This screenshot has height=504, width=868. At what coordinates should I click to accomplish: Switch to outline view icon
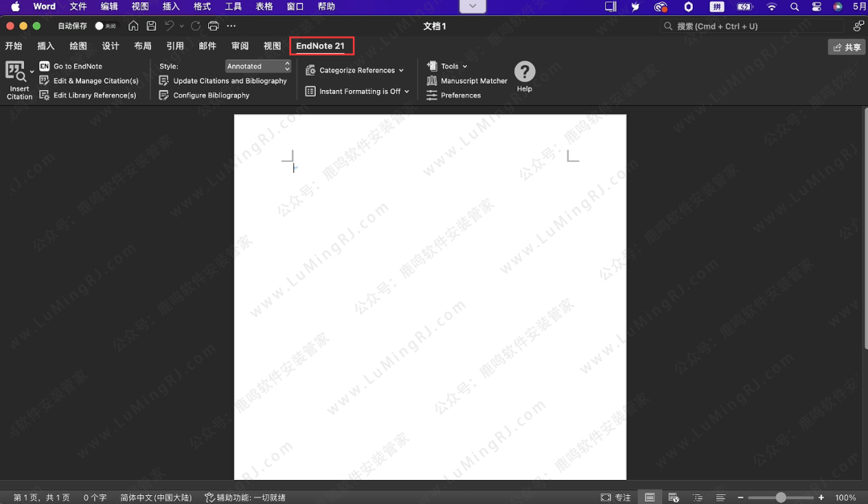tap(698, 498)
